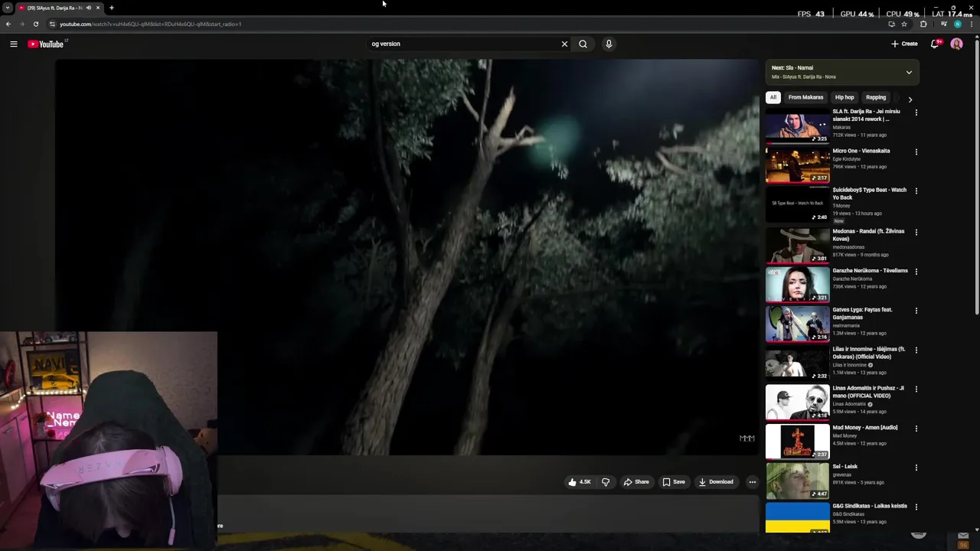Image resolution: width=980 pixels, height=551 pixels.
Task: Show more filter chips with right arrow
Action: pos(910,99)
